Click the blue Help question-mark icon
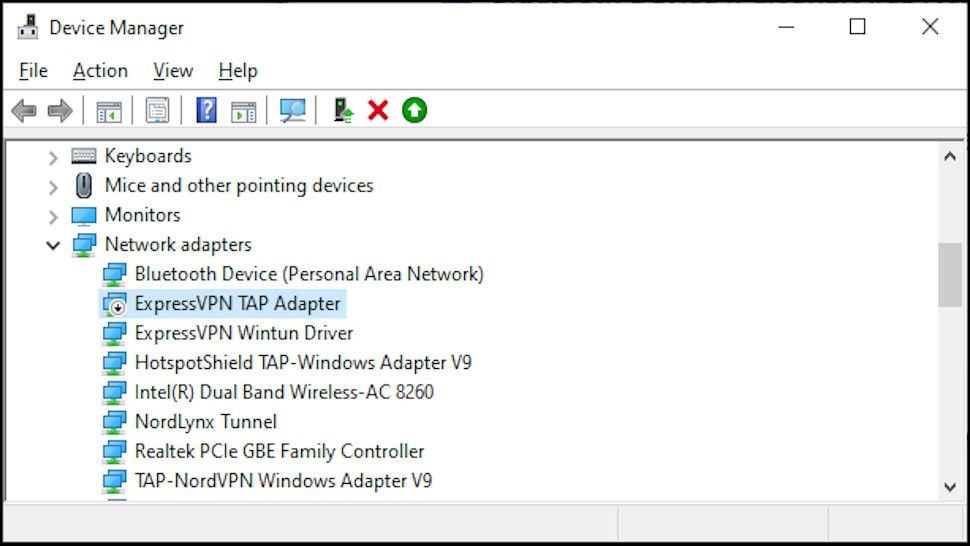 click(206, 111)
